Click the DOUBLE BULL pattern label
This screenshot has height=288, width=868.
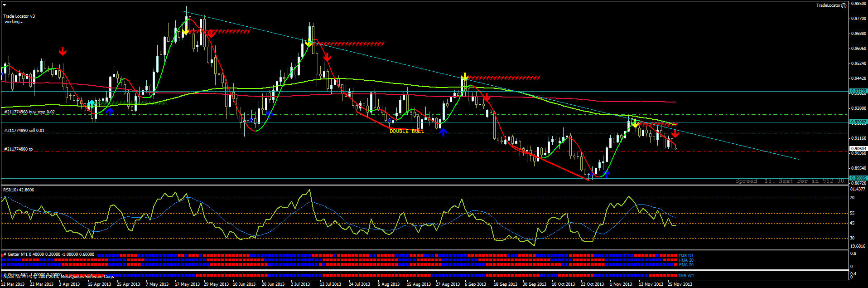[x=406, y=131]
